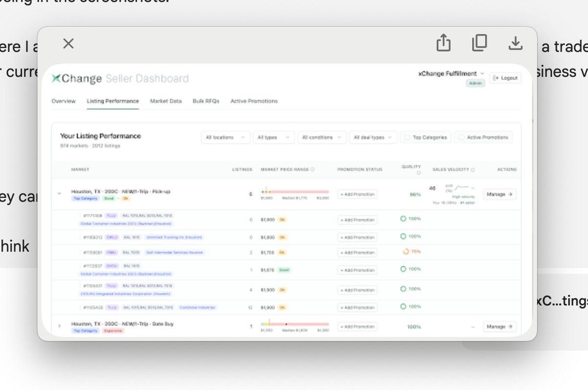
Task: Switch to the Market Data tab
Action: [166, 101]
